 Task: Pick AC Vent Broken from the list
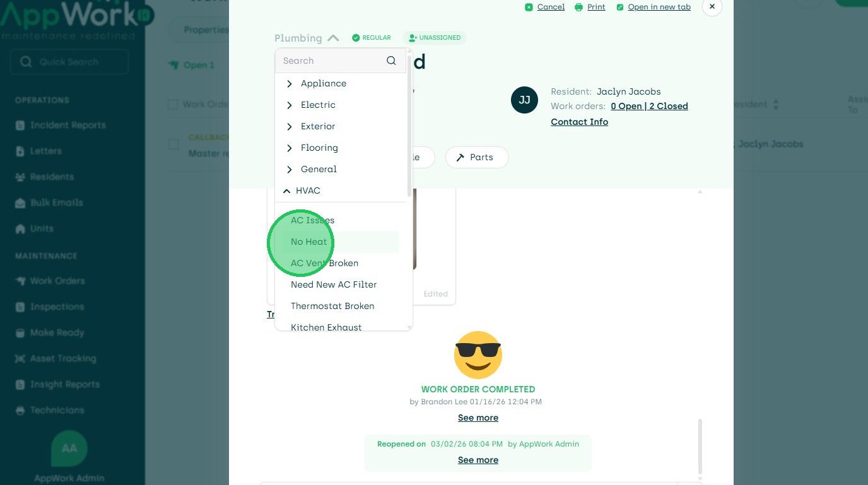click(x=324, y=263)
